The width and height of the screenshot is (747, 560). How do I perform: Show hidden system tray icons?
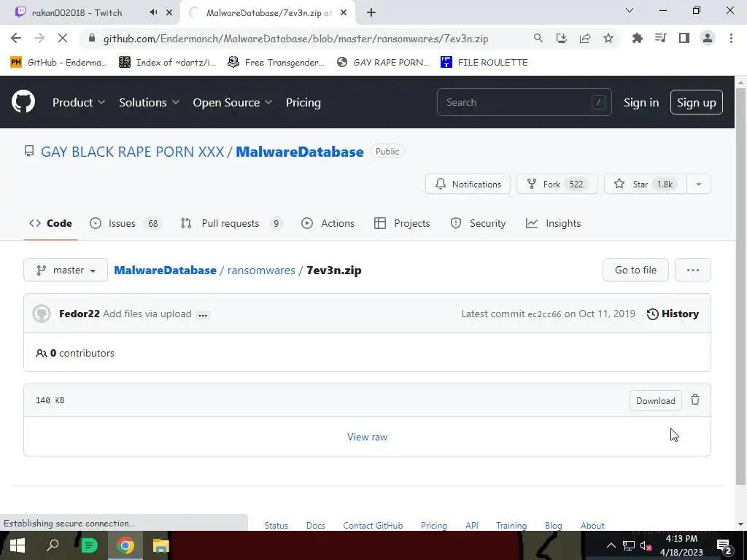(x=611, y=545)
